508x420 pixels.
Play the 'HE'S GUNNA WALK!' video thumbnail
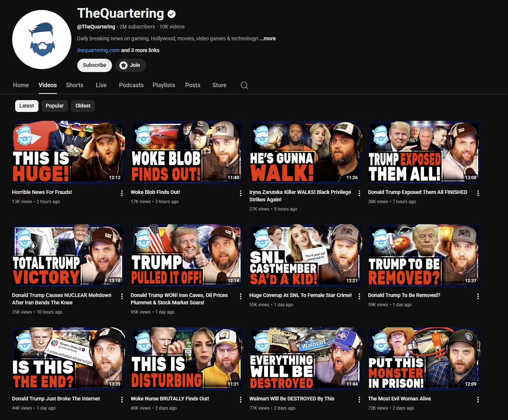[x=305, y=152]
